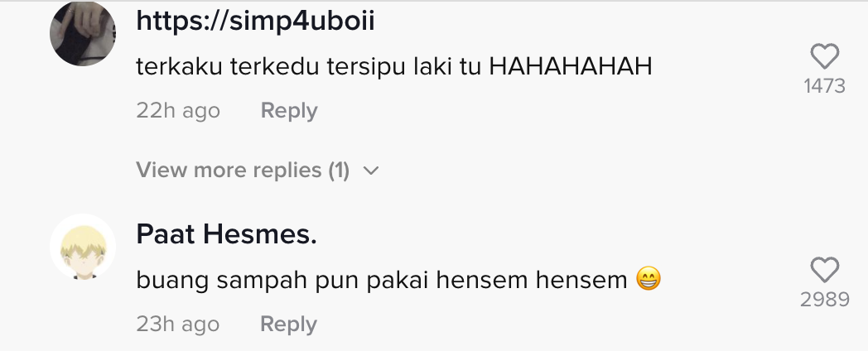Select the comment text starting with buang sampah
The height and width of the screenshot is (351, 868).
tap(398, 280)
